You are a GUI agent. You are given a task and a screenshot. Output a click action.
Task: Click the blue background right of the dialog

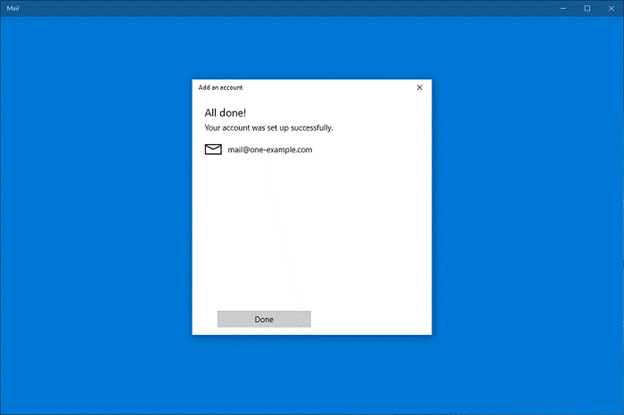pyautogui.click(x=528, y=210)
